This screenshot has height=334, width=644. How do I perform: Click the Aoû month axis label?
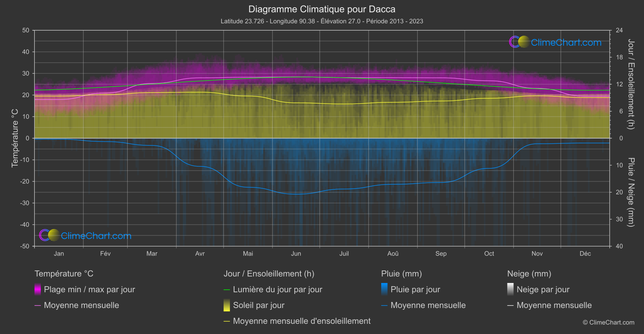pyautogui.click(x=393, y=253)
